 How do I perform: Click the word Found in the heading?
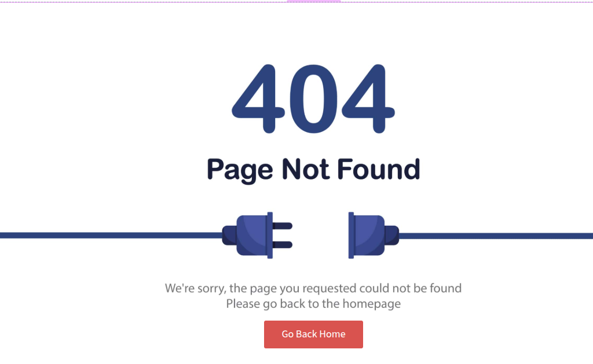[x=379, y=169]
